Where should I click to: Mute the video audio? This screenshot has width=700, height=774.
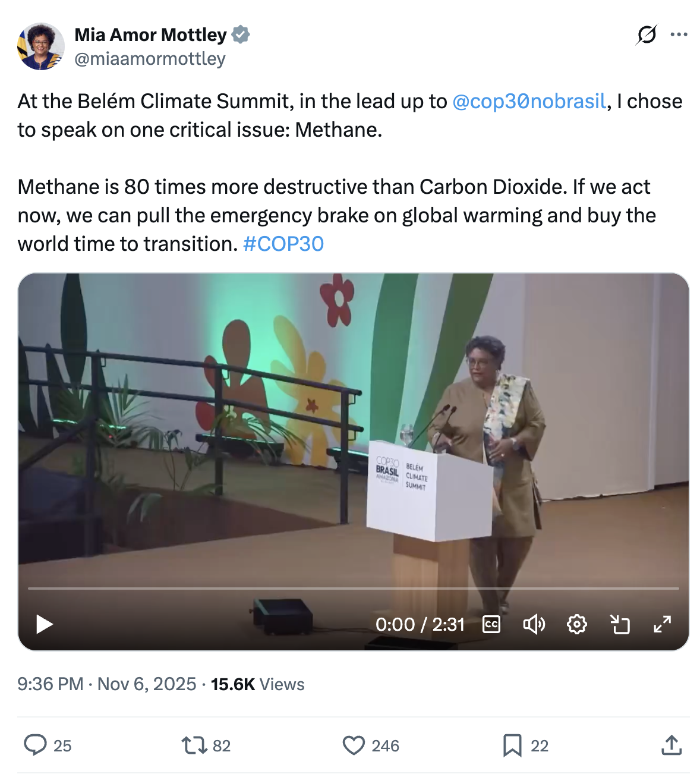point(534,624)
